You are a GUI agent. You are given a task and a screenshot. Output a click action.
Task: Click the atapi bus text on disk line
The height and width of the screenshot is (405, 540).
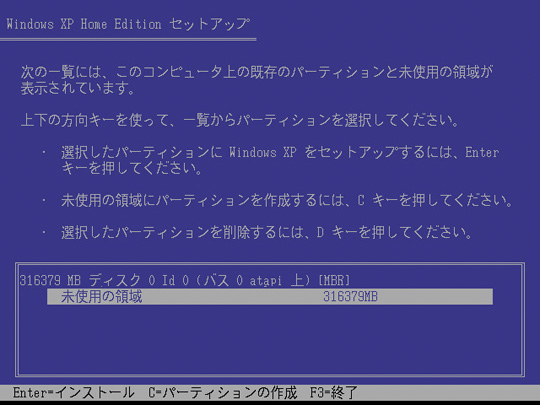click(x=265, y=281)
